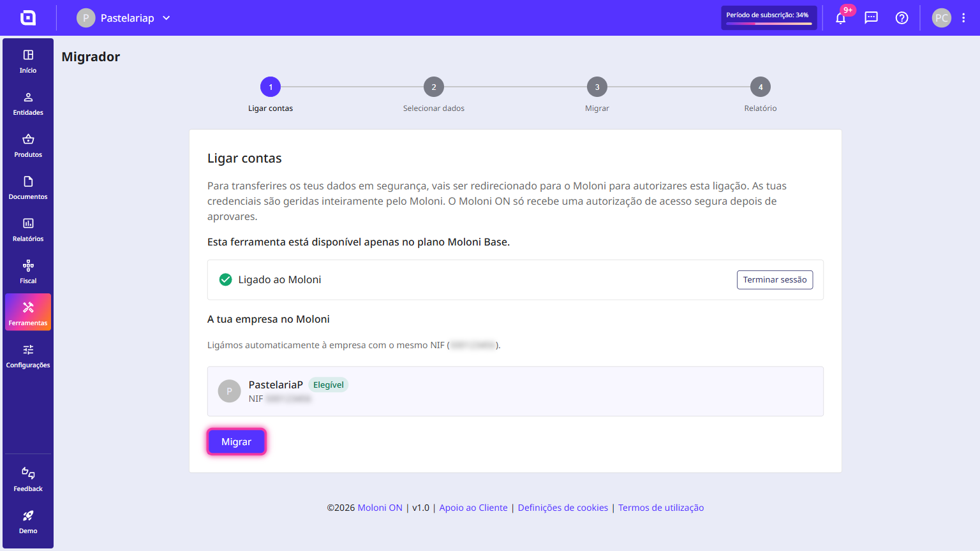Expand the Pastelariap company dropdown
980x551 pixels.
[124, 18]
